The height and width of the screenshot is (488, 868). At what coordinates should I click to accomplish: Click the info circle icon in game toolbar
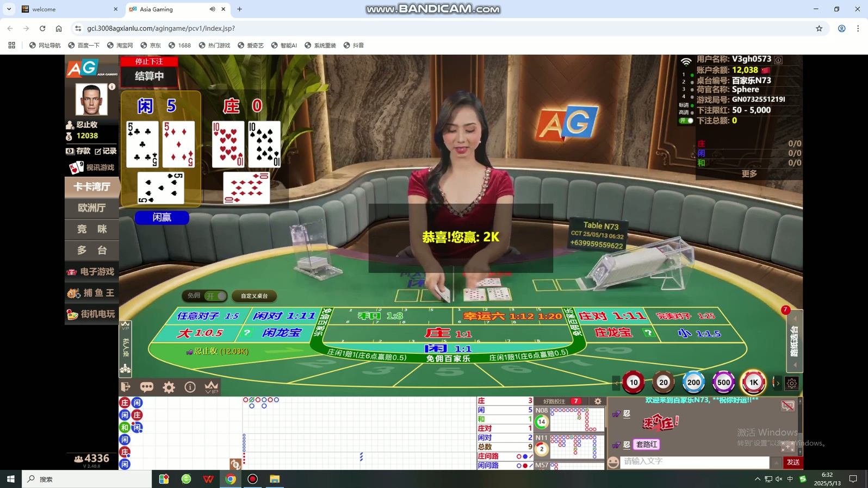(x=190, y=387)
